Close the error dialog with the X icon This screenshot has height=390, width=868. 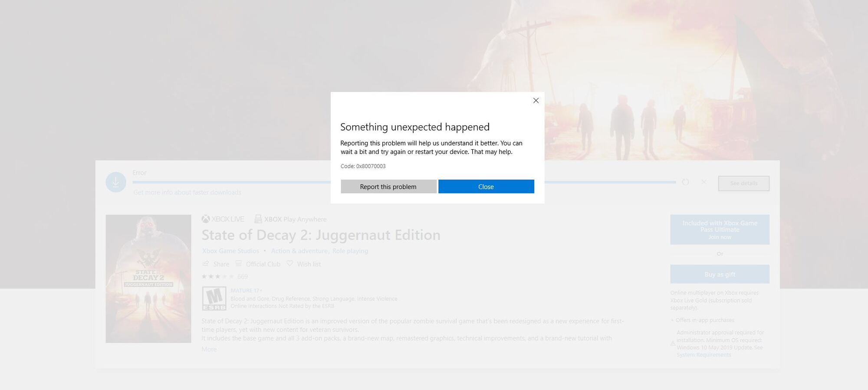(536, 101)
